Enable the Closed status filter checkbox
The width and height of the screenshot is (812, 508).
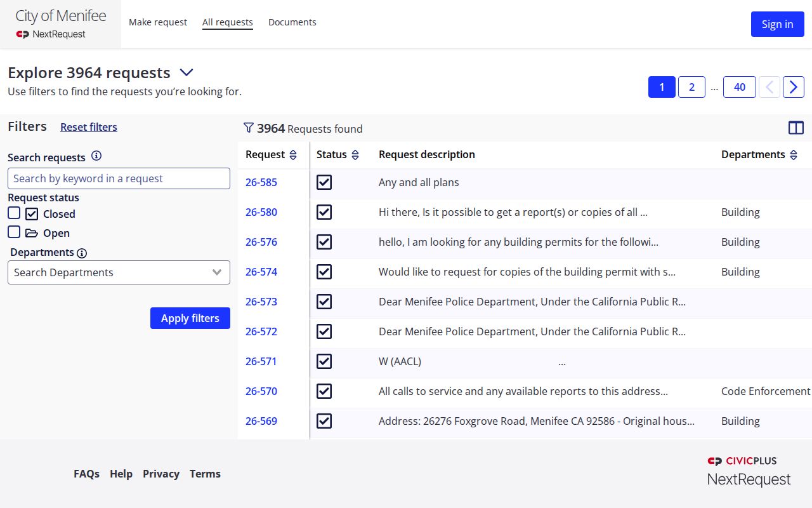click(14, 213)
